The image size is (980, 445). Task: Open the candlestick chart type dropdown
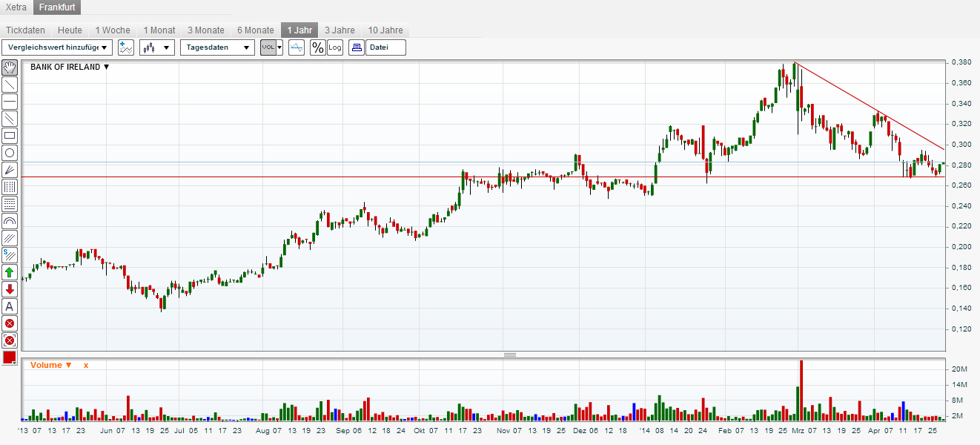pos(157,47)
